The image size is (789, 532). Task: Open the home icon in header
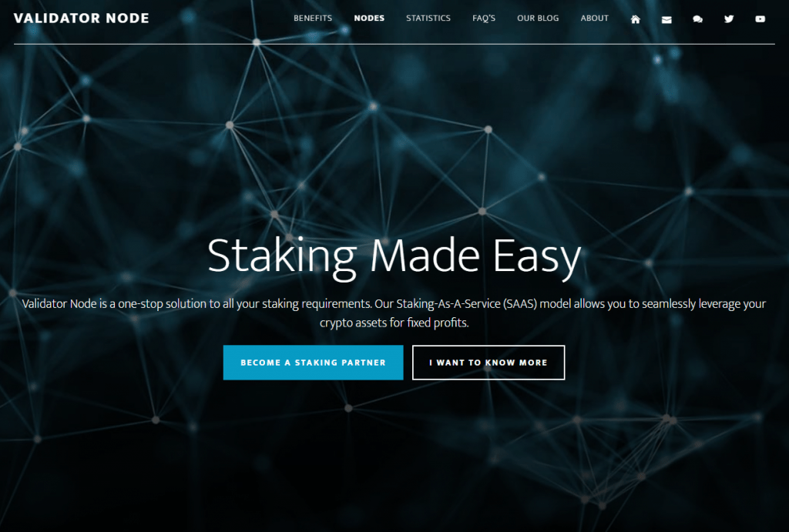coord(636,19)
